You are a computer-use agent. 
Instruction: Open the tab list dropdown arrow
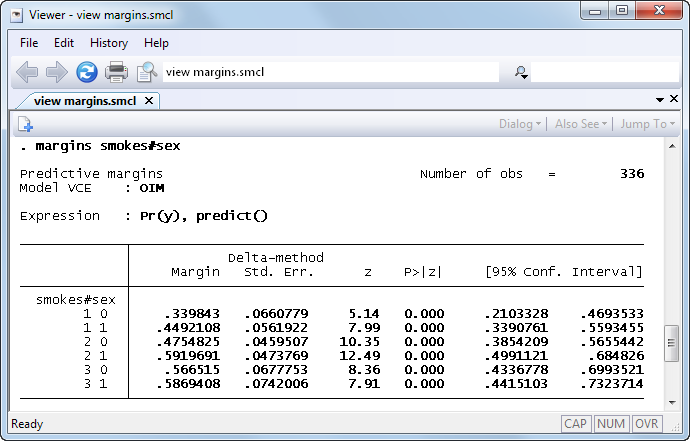(660, 100)
